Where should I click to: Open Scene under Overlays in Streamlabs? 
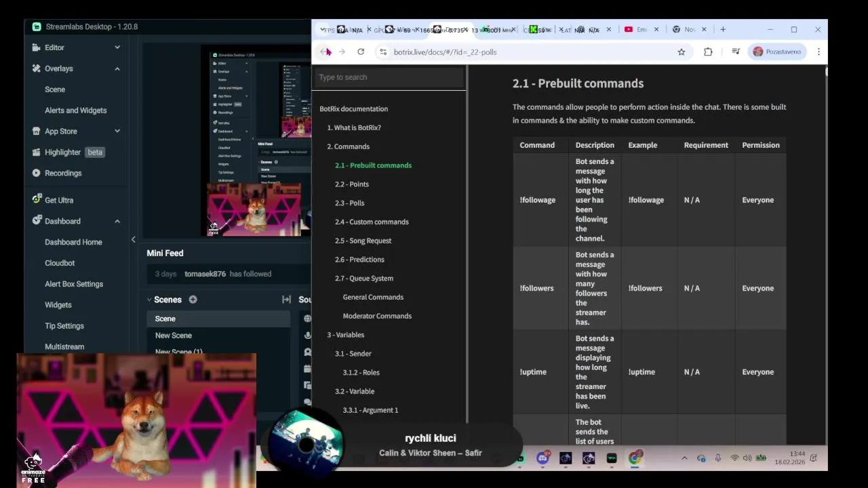pyautogui.click(x=55, y=89)
